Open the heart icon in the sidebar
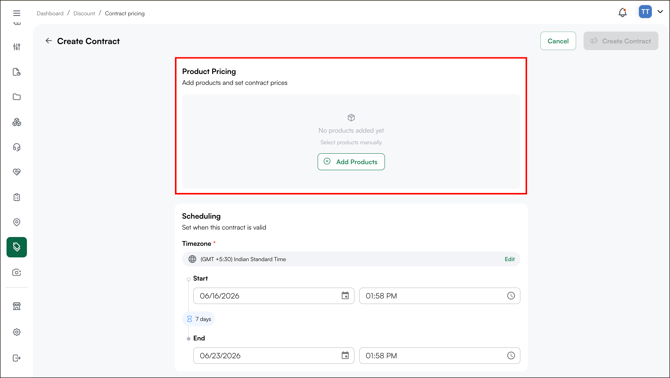This screenshot has height=378, width=670. (x=17, y=172)
